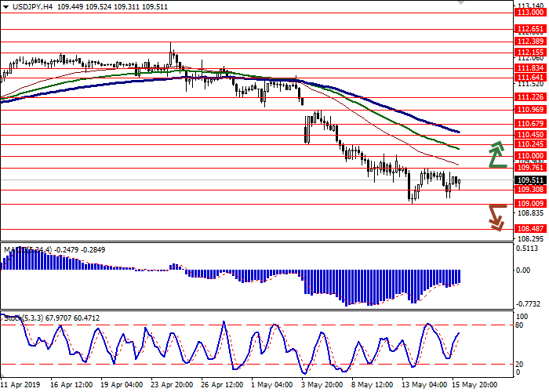
Task: Select the current price 109.511 label
Action: 530,180
